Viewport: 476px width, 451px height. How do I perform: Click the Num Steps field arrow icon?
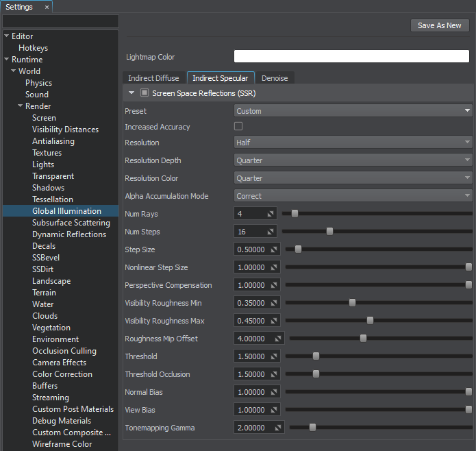click(271, 232)
